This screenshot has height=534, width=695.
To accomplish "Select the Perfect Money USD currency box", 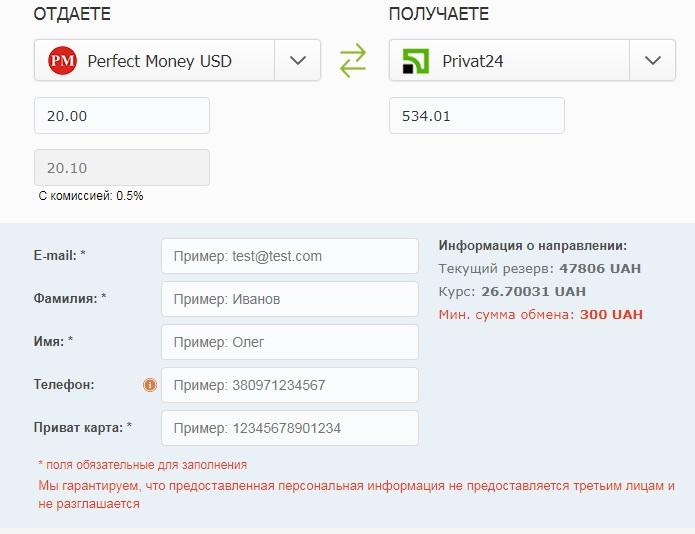I will pyautogui.click(x=177, y=60).
